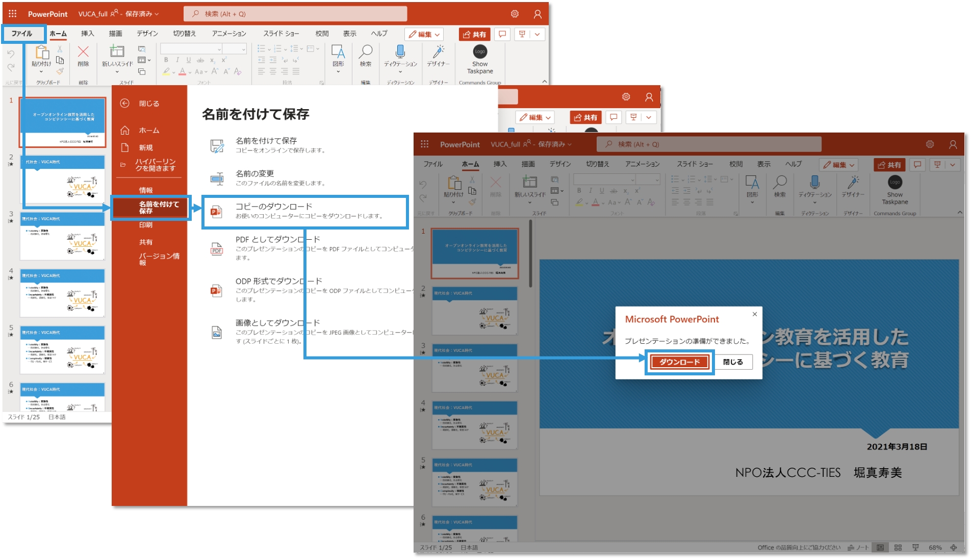Screen dimensions: 972x560
Task: Open the highlighted ファイル tab
Action: [22, 34]
